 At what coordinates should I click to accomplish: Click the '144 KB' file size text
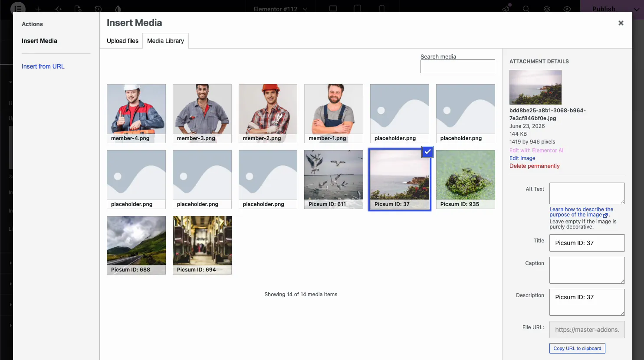518,134
